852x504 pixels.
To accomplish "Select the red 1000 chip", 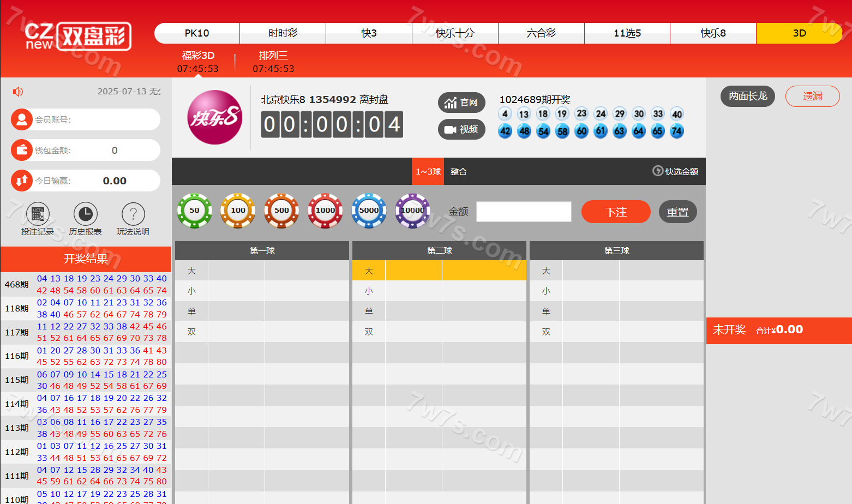I will click(x=325, y=211).
